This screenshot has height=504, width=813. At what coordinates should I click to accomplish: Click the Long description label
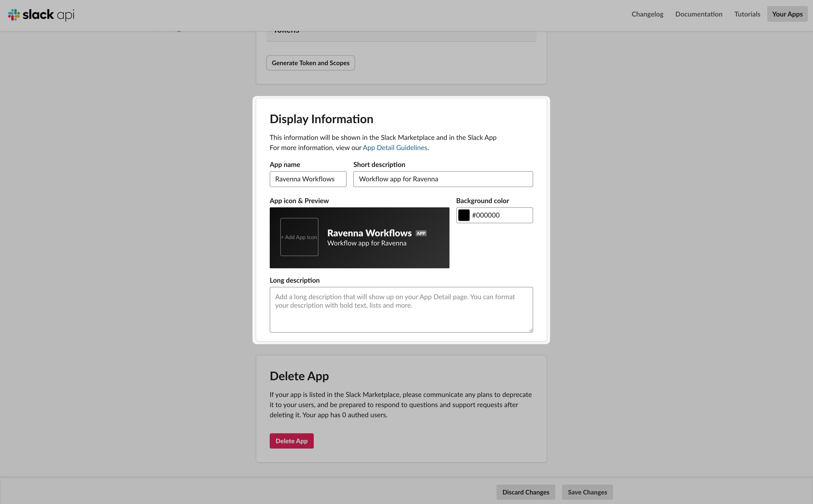coord(295,280)
